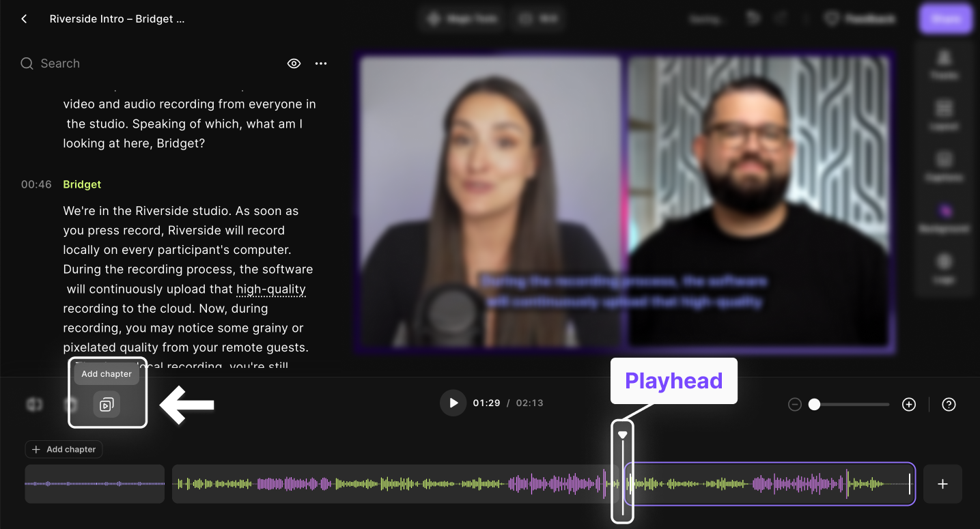Click the add chapter icon in timeline toolbar
The height and width of the screenshot is (529, 980).
point(107,405)
